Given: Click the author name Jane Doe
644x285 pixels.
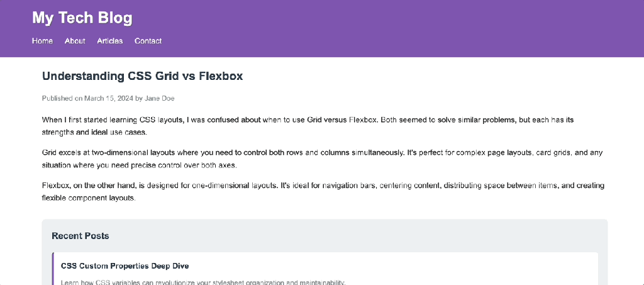Looking at the screenshot, I should click(x=160, y=98).
